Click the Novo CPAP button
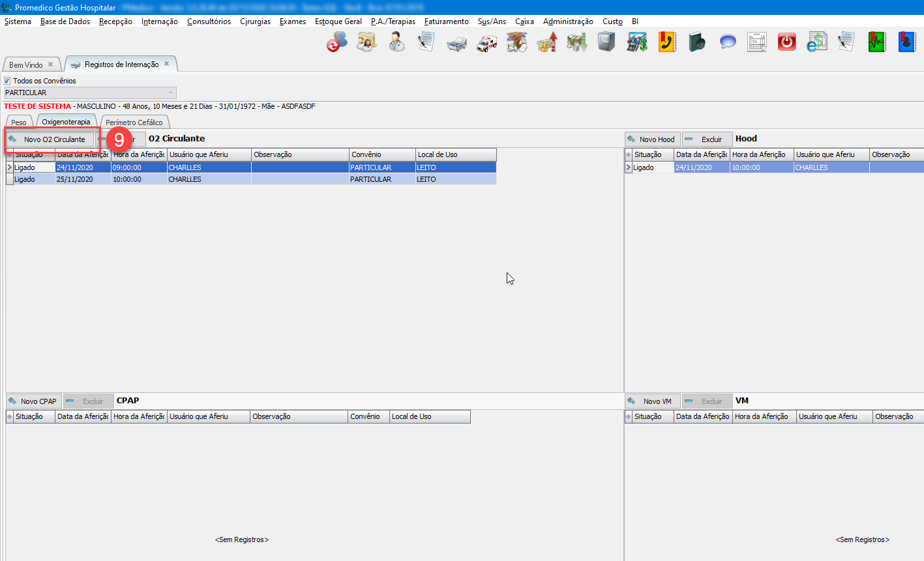Image resolution: width=924 pixels, height=561 pixels. (33, 401)
